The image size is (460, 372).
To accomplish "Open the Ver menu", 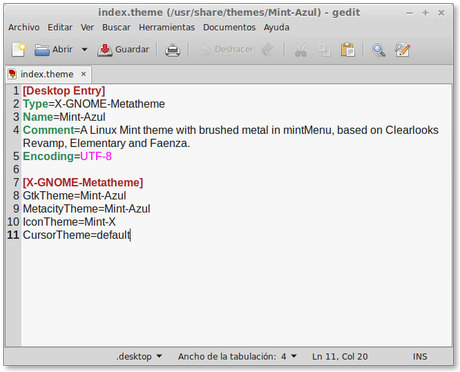I will (87, 27).
